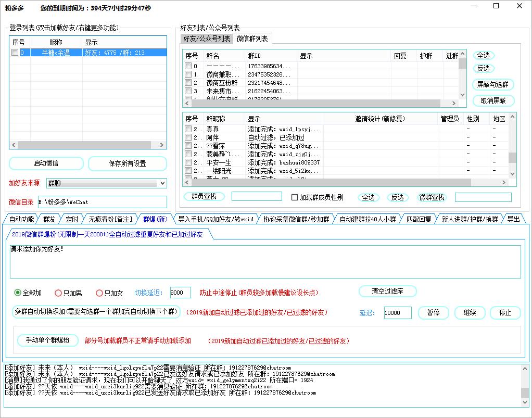Open the 无痕清粉[备注] tab
Viewport: 532px width, 418px height.
pyautogui.click(x=111, y=219)
